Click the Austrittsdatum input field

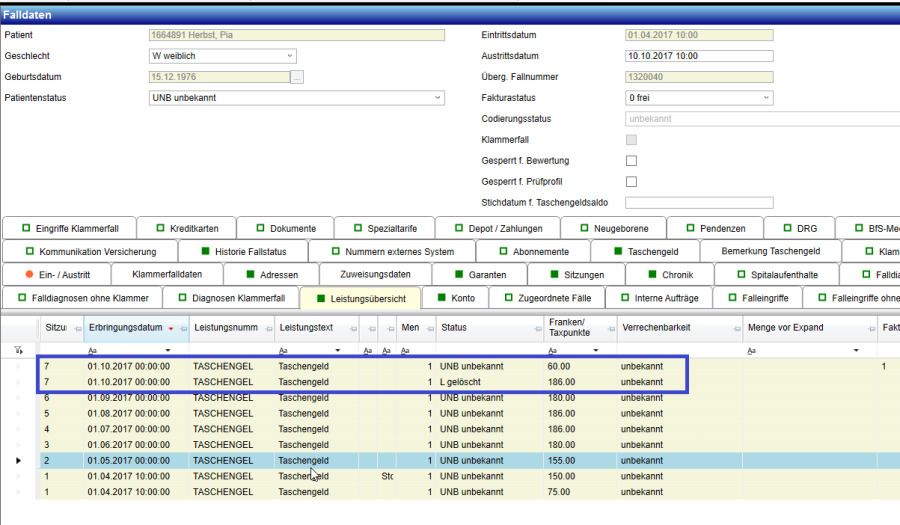click(698, 56)
